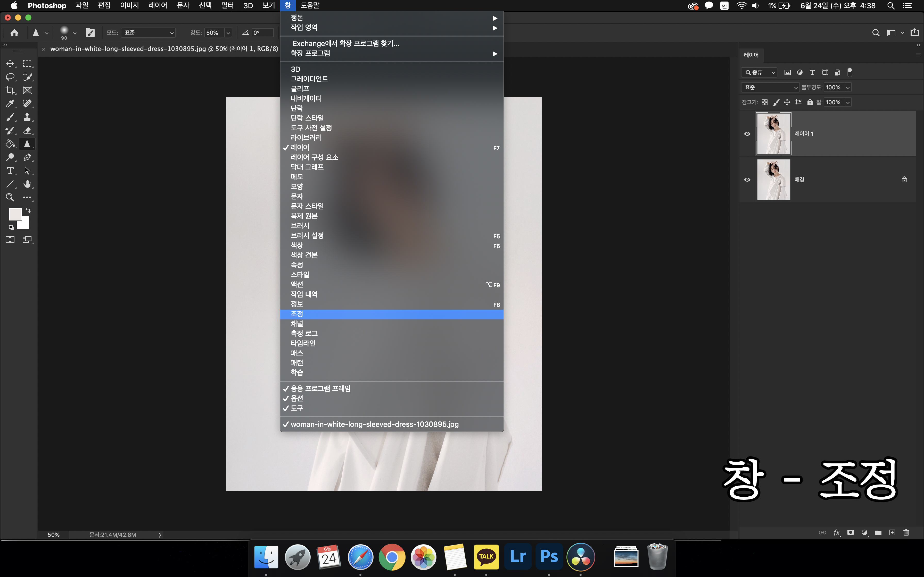
Task: Click the Zoom tool magnifier
Action: pos(10,197)
